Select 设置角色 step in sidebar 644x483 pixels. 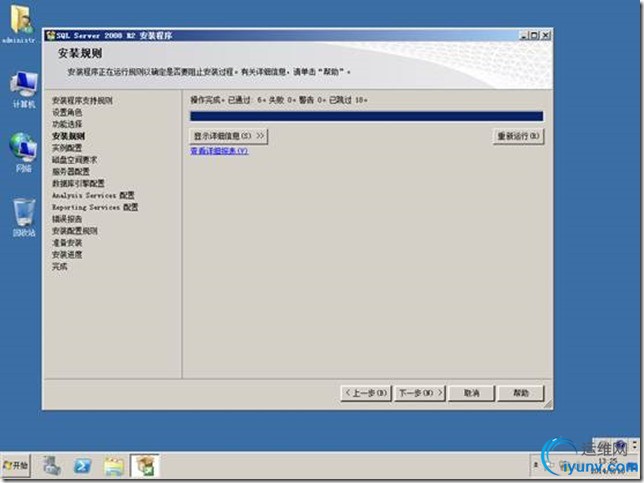pyautogui.click(x=67, y=113)
